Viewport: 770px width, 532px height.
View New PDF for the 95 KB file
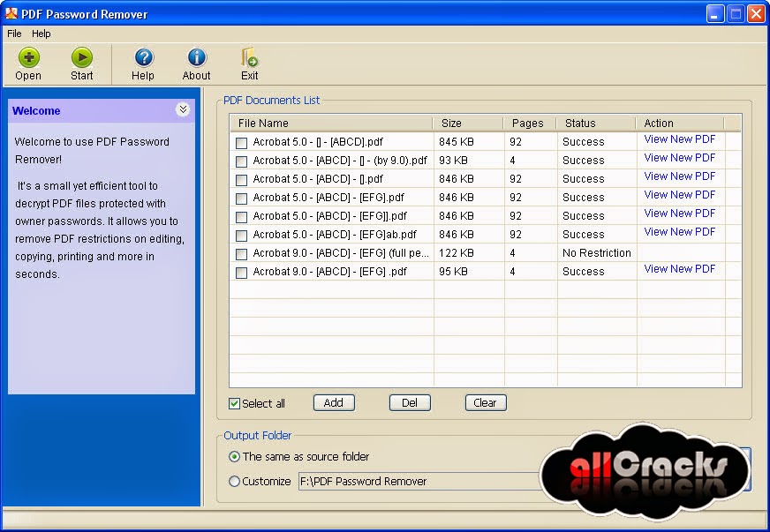pyautogui.click(x=680, y=269)
